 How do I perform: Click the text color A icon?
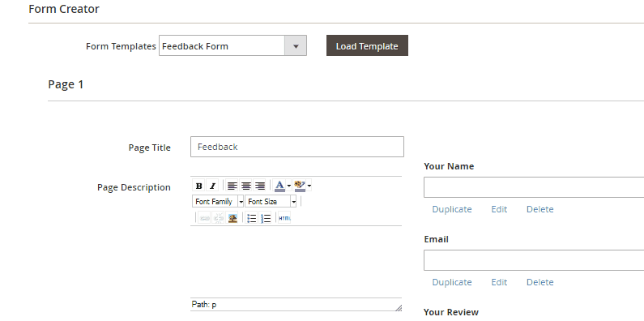click(279, 186)
